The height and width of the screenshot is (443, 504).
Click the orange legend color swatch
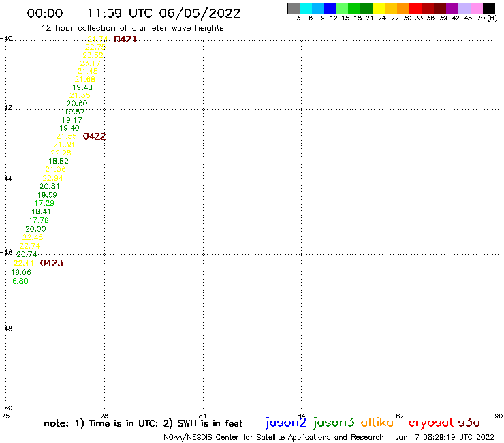[403, 8]
